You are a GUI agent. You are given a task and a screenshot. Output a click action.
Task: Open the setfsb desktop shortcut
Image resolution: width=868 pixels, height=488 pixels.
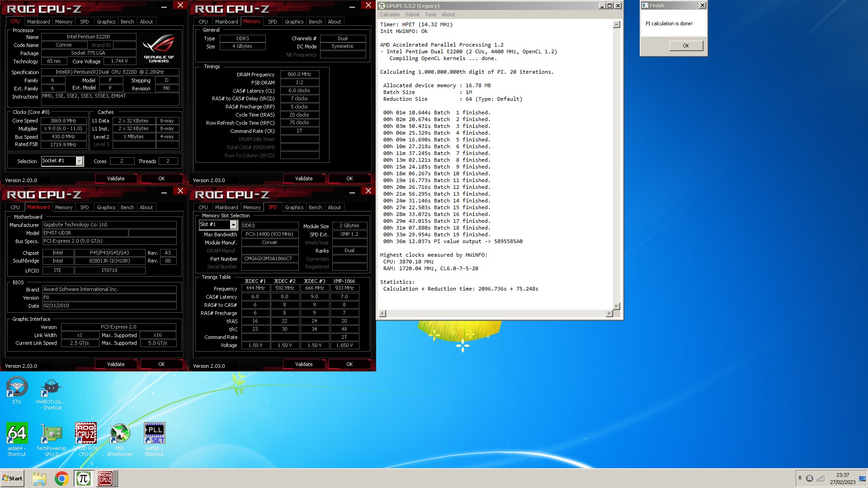154,439
